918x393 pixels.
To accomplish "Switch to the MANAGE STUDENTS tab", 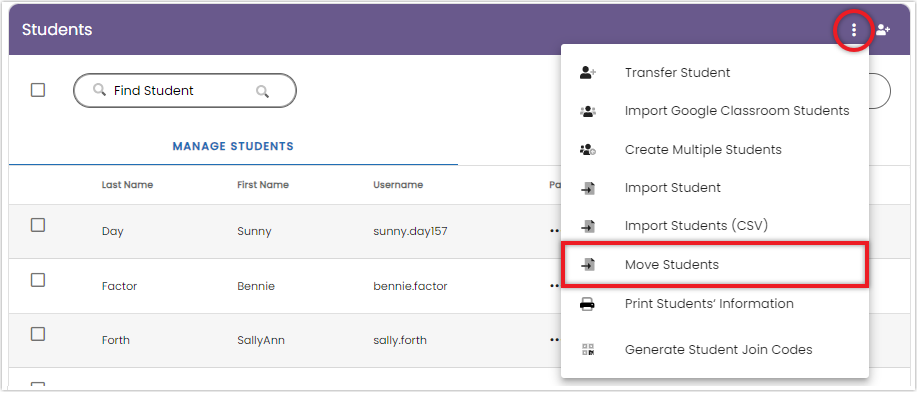I will (x=233, y=146).
